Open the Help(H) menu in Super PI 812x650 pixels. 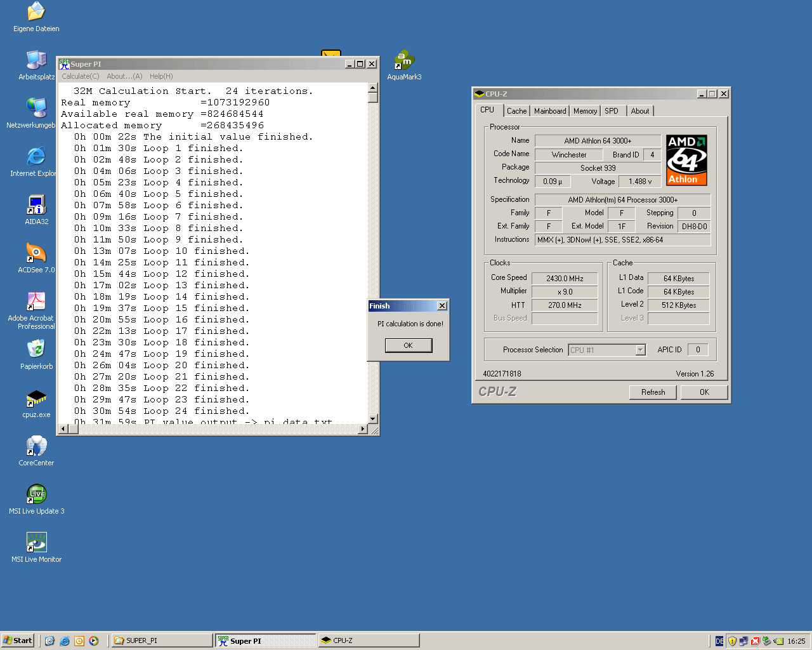click(x=161, y=76)
